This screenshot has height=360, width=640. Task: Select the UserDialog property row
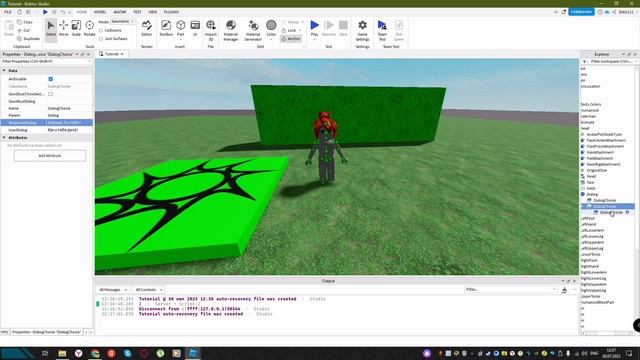click(x=47, y=130)
